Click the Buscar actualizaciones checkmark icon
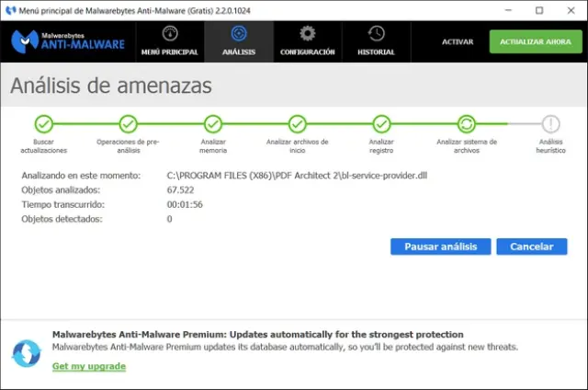The height and width of the screenshot is (390, 588). [x=43, y=123]
